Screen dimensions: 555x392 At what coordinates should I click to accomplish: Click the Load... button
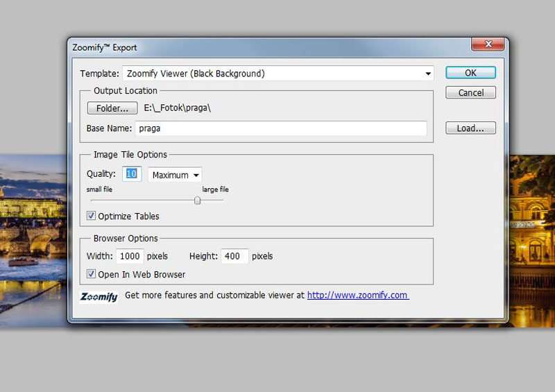tap(470, 128)
